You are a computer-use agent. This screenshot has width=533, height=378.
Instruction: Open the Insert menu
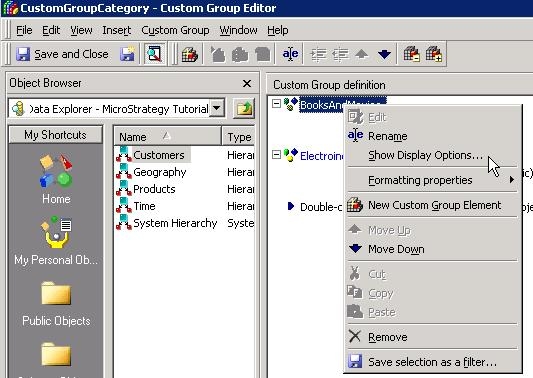(117, 30)
